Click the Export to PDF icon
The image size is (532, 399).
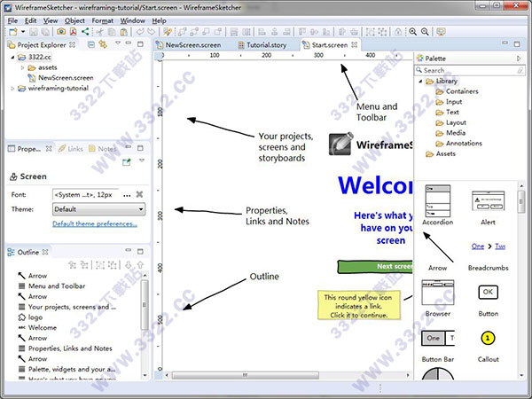pos(74,32)
